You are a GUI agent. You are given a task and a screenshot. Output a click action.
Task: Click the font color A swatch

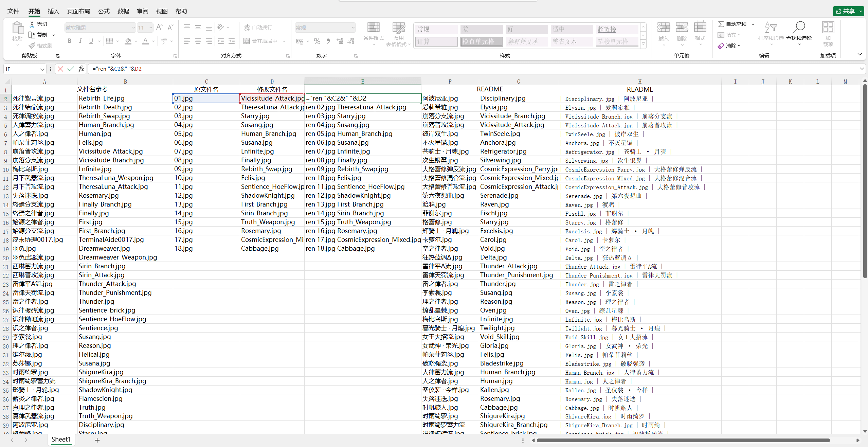145,41
